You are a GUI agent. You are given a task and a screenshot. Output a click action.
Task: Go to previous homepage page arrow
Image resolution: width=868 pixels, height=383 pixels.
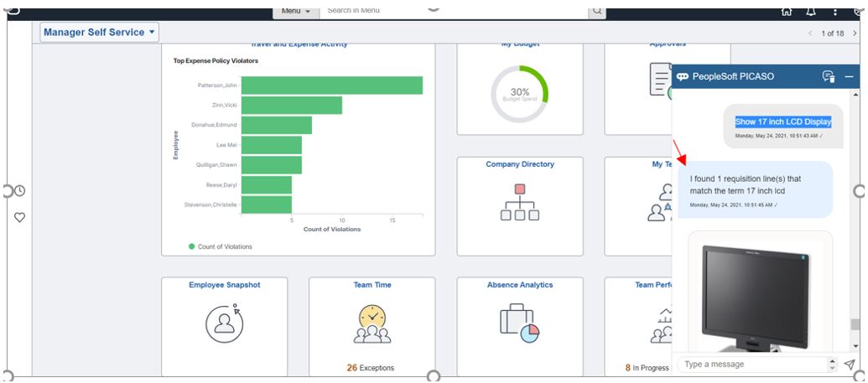tap(810, 34)
